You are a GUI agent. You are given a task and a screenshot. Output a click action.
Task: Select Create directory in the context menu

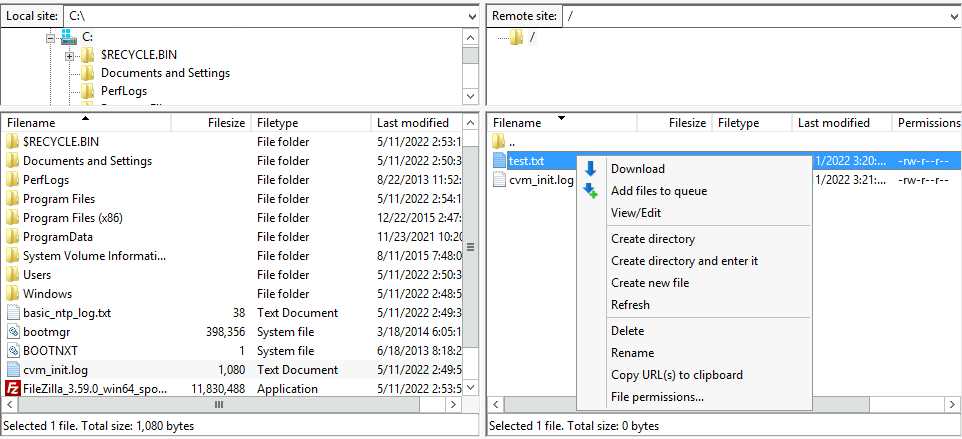[653, 239]
